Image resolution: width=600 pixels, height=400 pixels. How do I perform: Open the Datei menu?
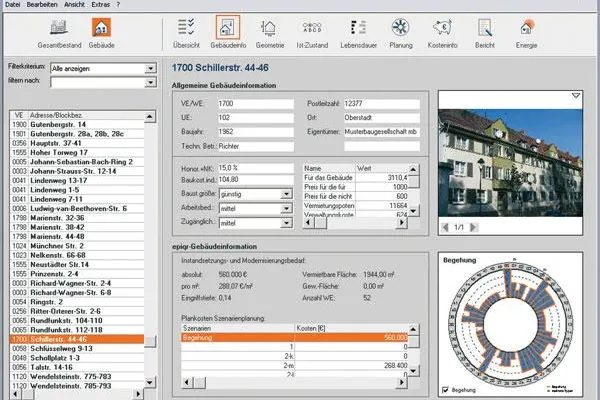click(13, 5)
